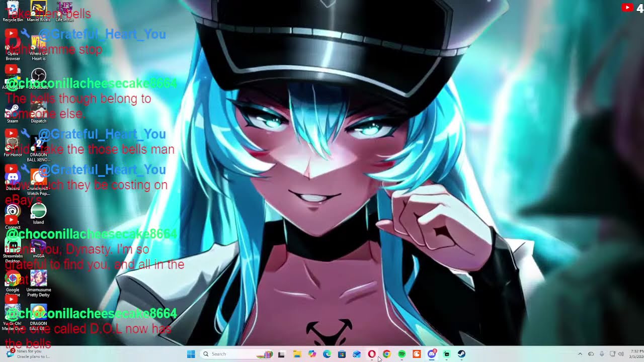Open Task View from the taskbar
This screenshot has height=362, width=644.
tap(281, 354)
